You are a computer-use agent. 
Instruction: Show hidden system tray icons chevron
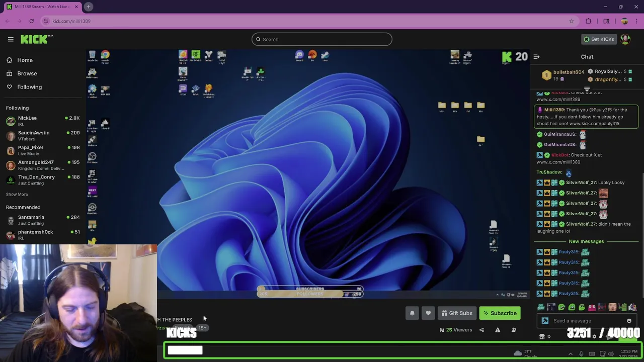[x=570, y=354]
